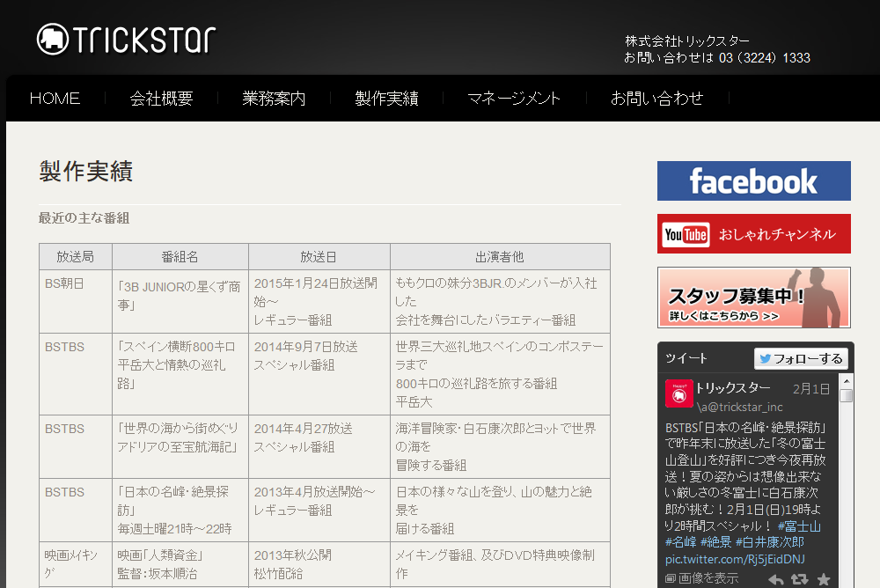Click the 映画「人類資金」 cell
This screenshot has height=588, width=880.
coord(180,565)
